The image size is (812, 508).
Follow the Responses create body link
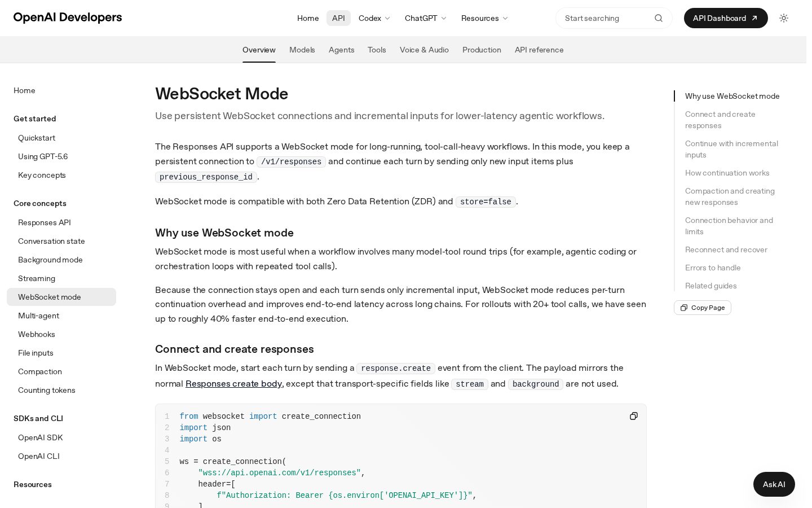(x=233, y=384)
